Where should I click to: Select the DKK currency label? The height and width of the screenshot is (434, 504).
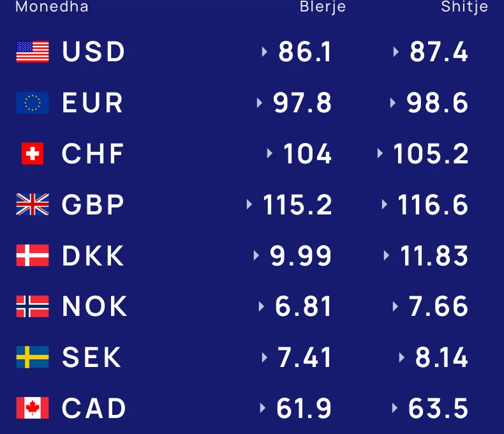pyautogui.click(x=93, y=255)
